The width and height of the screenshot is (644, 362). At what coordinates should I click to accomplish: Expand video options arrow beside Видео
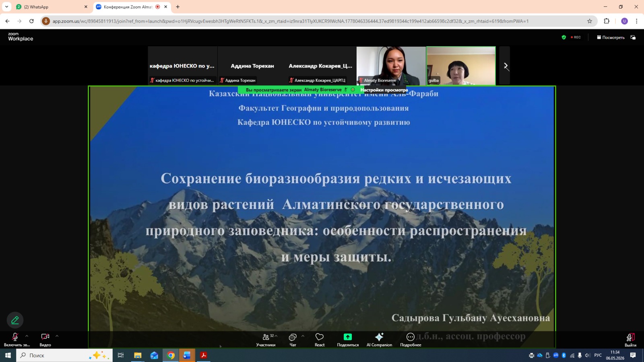coord(57,336)
